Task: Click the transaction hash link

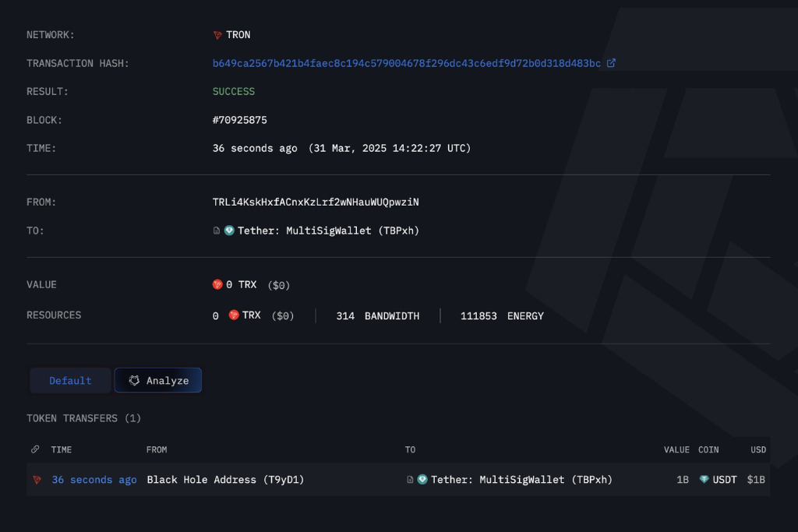Action: pos(406,63)
